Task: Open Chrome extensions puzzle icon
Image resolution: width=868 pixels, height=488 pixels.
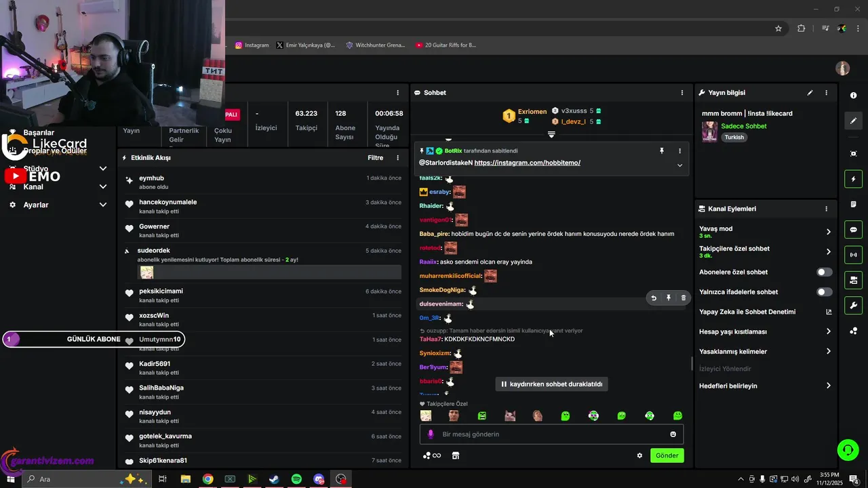Action: point(802,28)
